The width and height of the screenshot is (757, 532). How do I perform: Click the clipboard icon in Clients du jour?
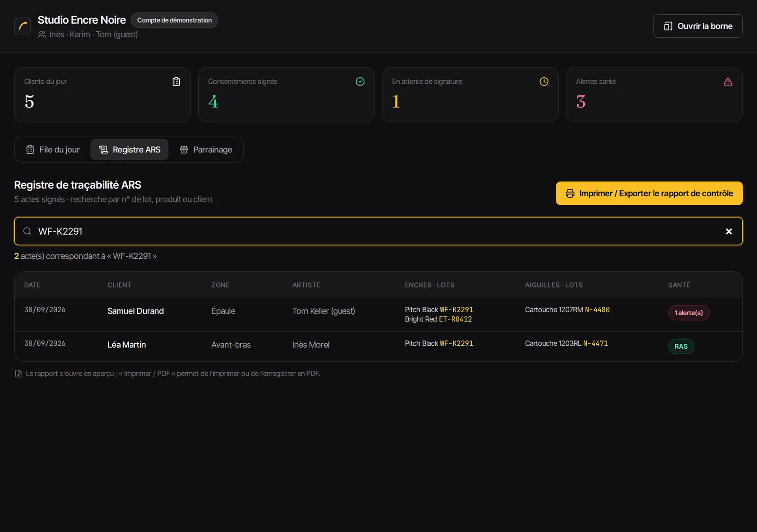[176, 82]
